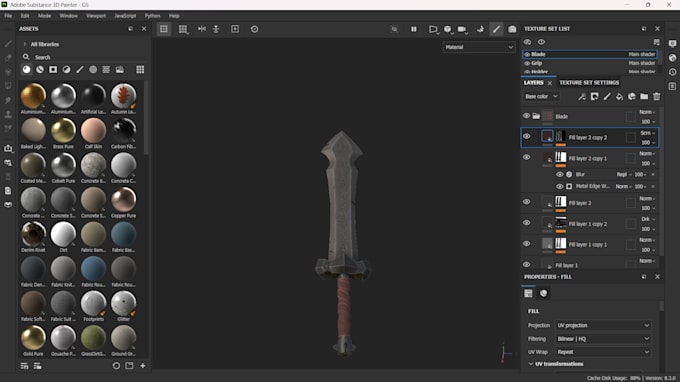The height and width of the screenshot is (382, 680).
Task: Select the Blade texture set
Action: point(590,54)
